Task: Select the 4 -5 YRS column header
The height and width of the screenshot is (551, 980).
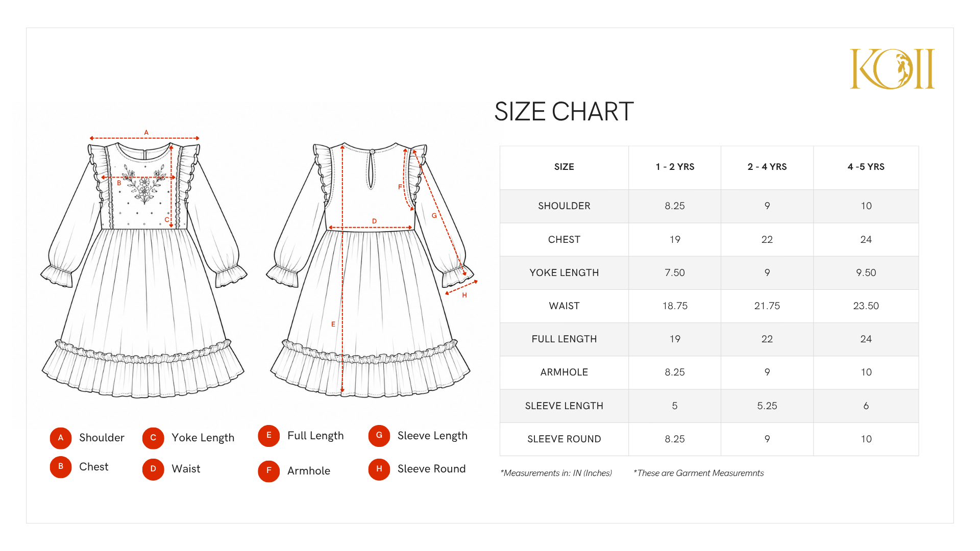Action: 866,167
